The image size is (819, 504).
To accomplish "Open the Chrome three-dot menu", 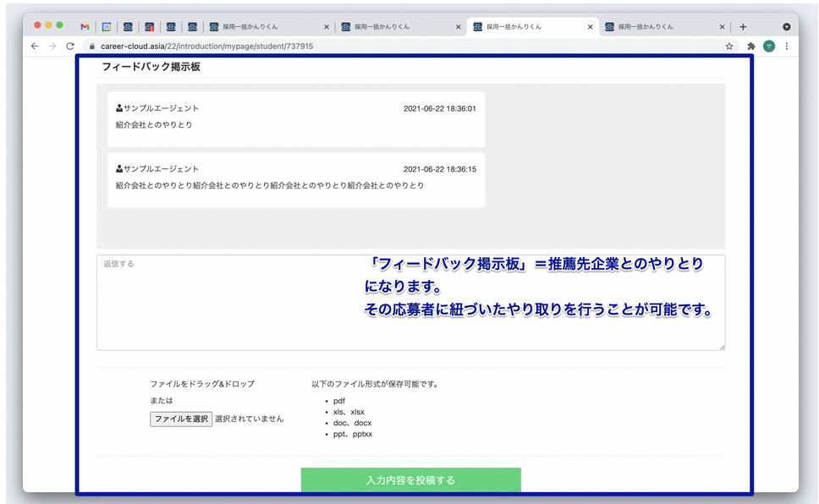I will tap(788, 47).
